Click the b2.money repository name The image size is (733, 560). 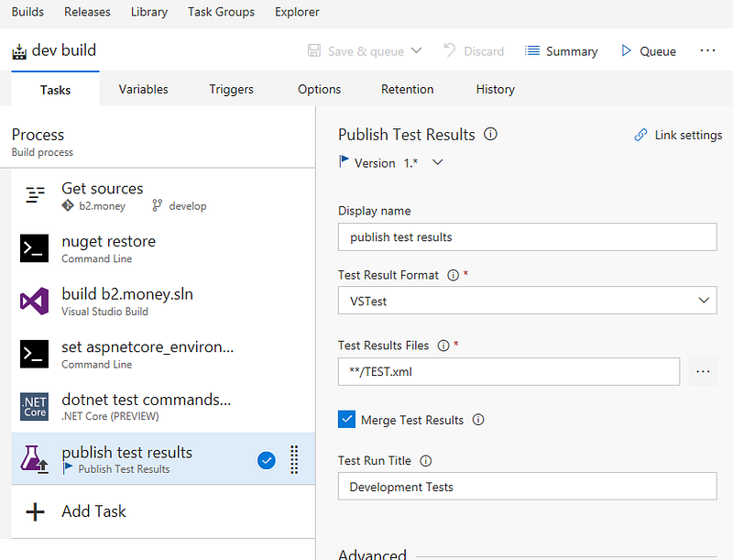(x=102, y=205)
